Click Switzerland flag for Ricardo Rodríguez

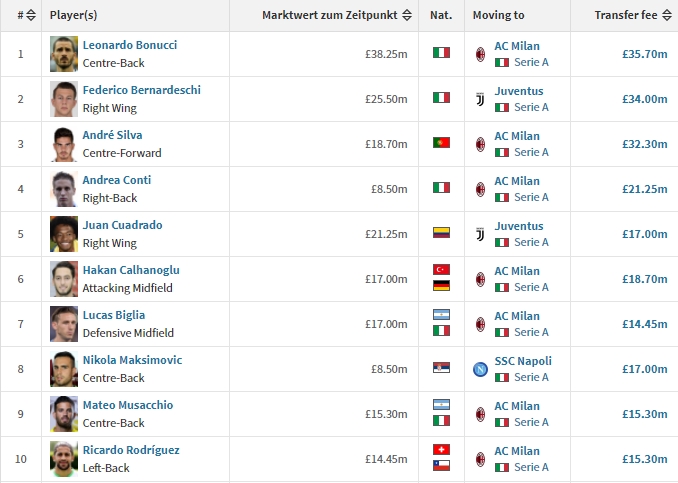pos(441,450)
